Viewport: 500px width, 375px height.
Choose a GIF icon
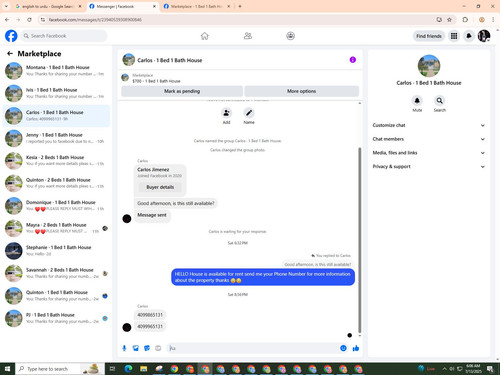point(158,348)
